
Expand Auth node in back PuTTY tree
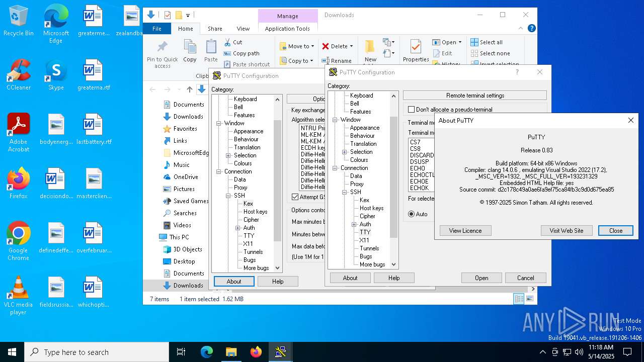[238, 228]
